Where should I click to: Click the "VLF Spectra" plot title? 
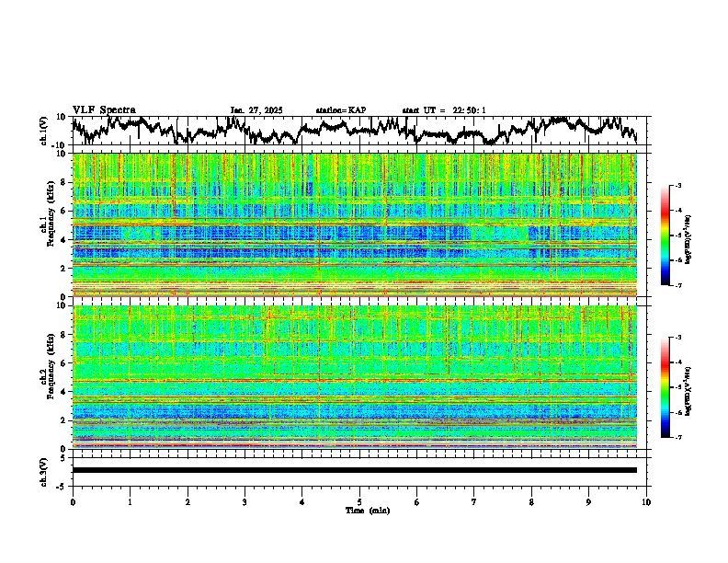(x=104, y=110)
